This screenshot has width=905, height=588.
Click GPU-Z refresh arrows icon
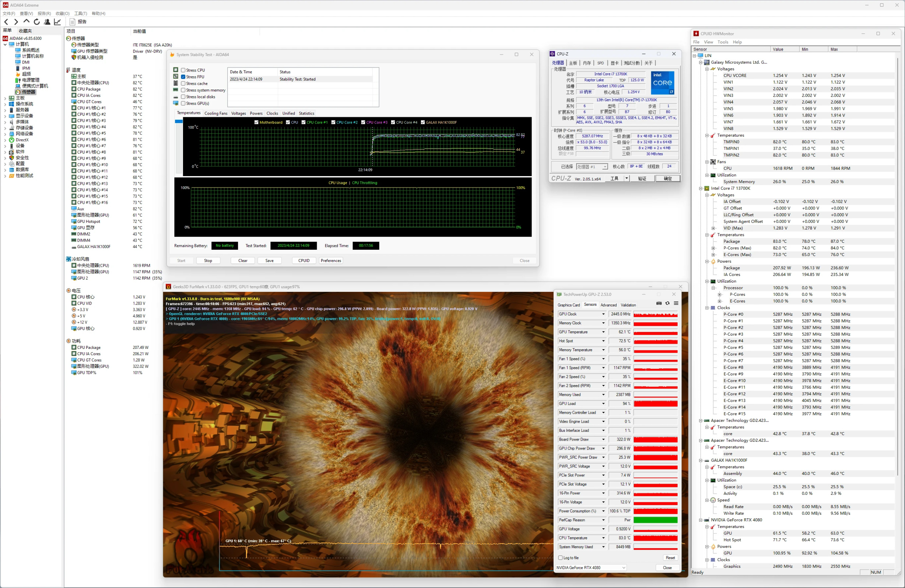pyautogui.click(x=667, y=304)
